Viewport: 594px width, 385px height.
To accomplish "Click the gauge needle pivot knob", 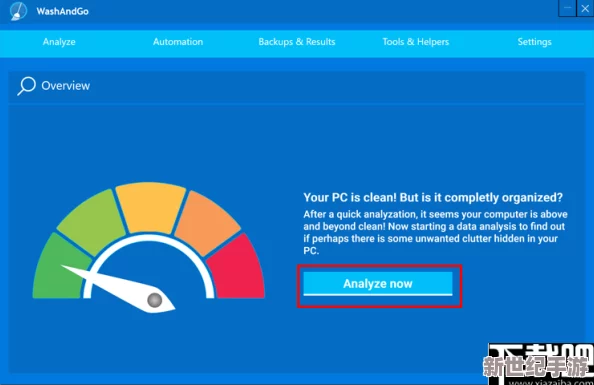I will 155,300.
